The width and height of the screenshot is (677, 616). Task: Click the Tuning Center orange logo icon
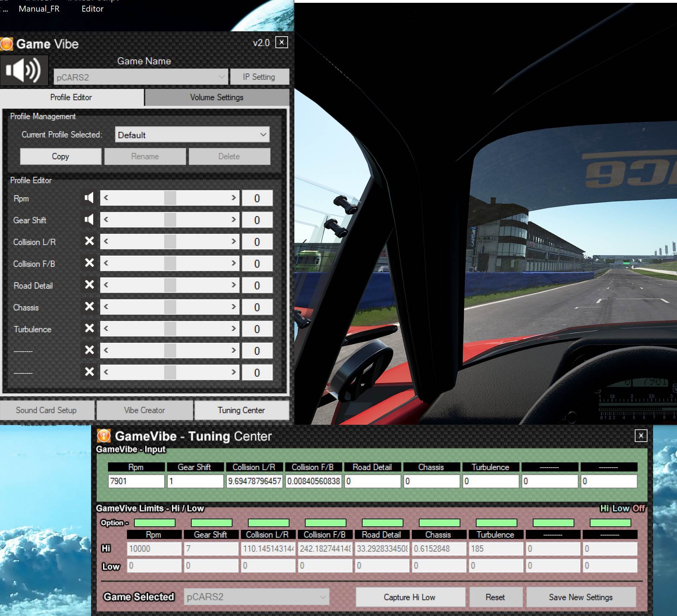point(104,436)
